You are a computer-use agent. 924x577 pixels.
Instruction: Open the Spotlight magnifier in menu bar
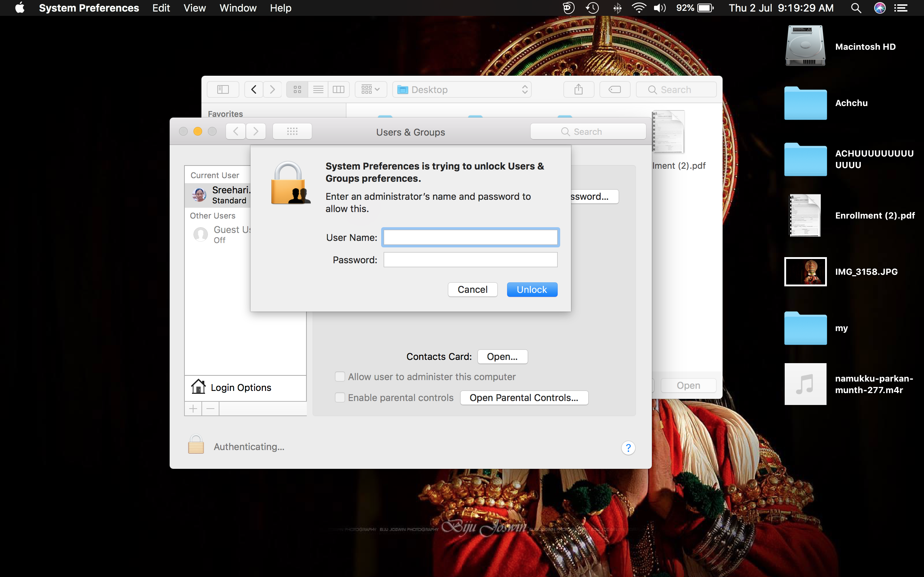click(x=856, y=8)
